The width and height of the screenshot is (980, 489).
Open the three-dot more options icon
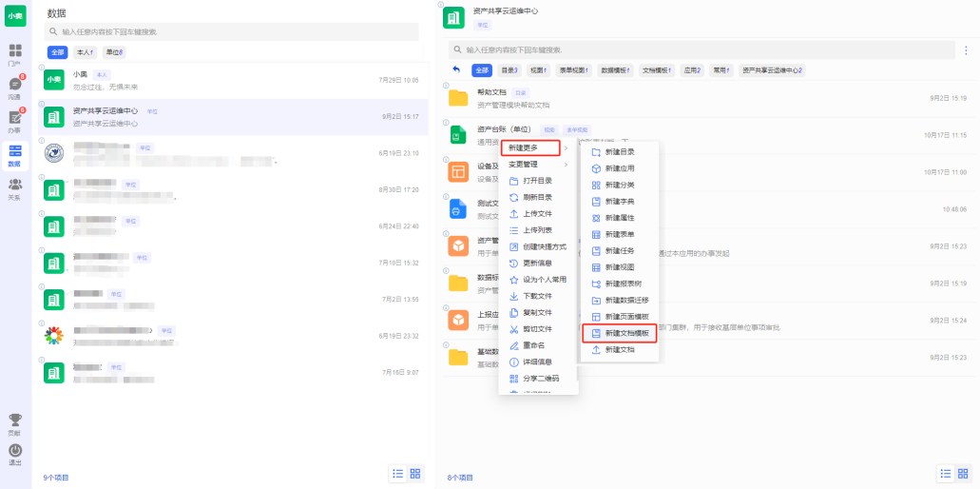967,49
